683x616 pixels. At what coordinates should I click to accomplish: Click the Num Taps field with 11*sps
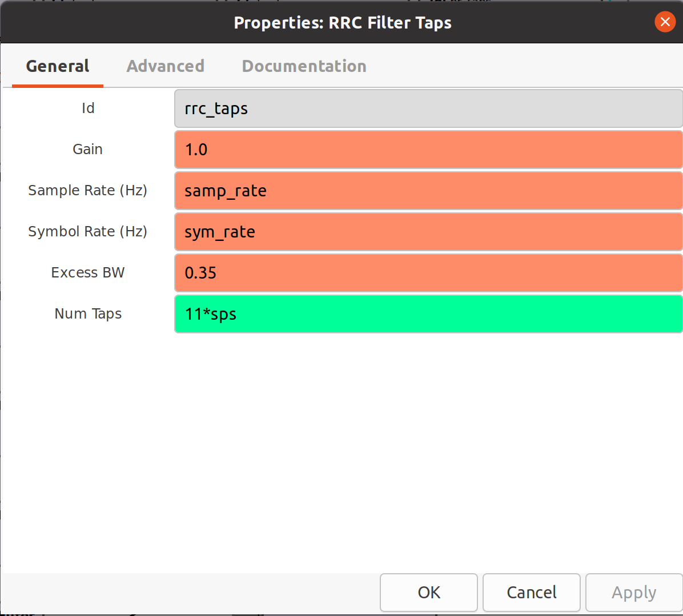428,314
